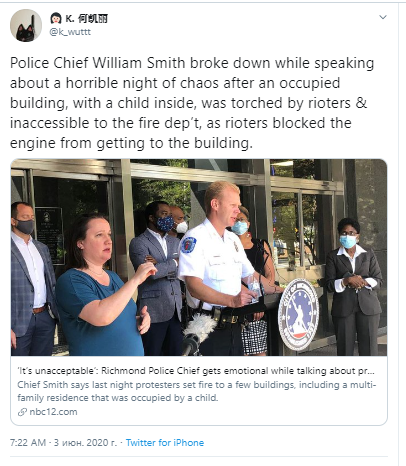Viewport: 406px width, 466px height.
Task: Click the black cat profile avatar
Action: tap(26, 26)
